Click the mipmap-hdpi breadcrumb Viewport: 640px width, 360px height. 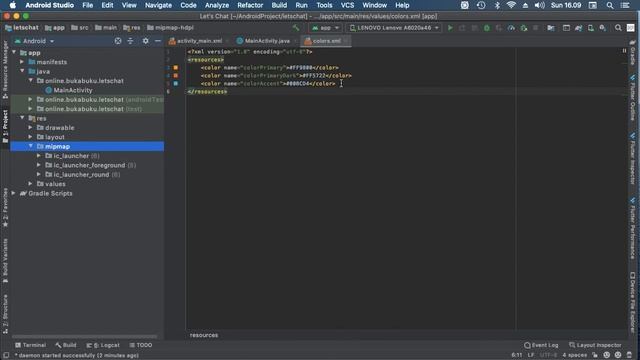point(170,28)
